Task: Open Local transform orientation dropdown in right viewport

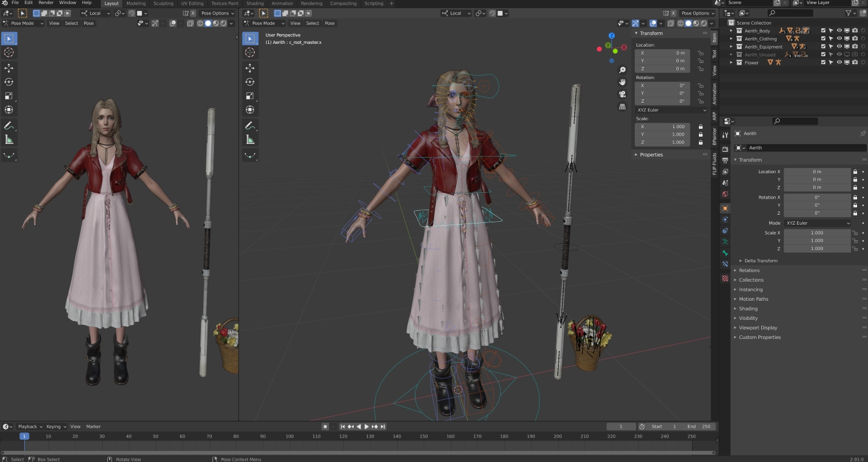Action: coord(456,13)
